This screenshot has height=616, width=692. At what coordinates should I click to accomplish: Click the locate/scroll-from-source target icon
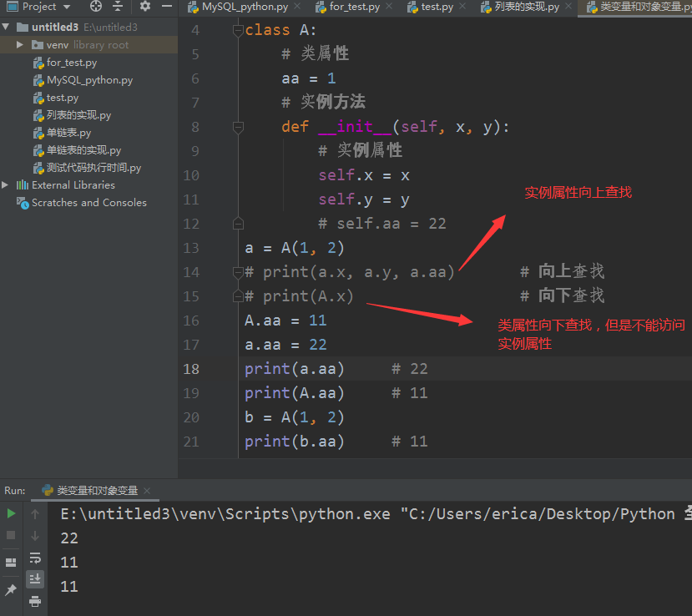(x=96, y=6)
